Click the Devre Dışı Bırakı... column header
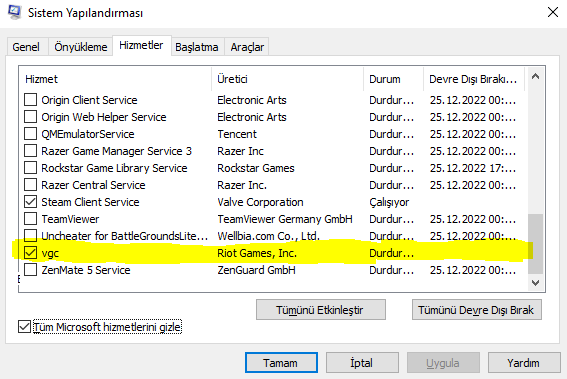 click(x=474, y=79)
